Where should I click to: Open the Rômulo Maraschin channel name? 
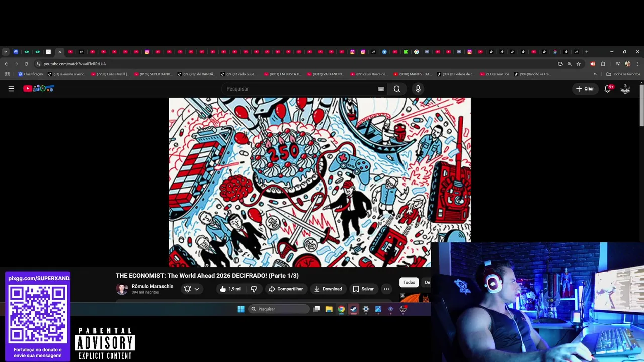[152, 286]
